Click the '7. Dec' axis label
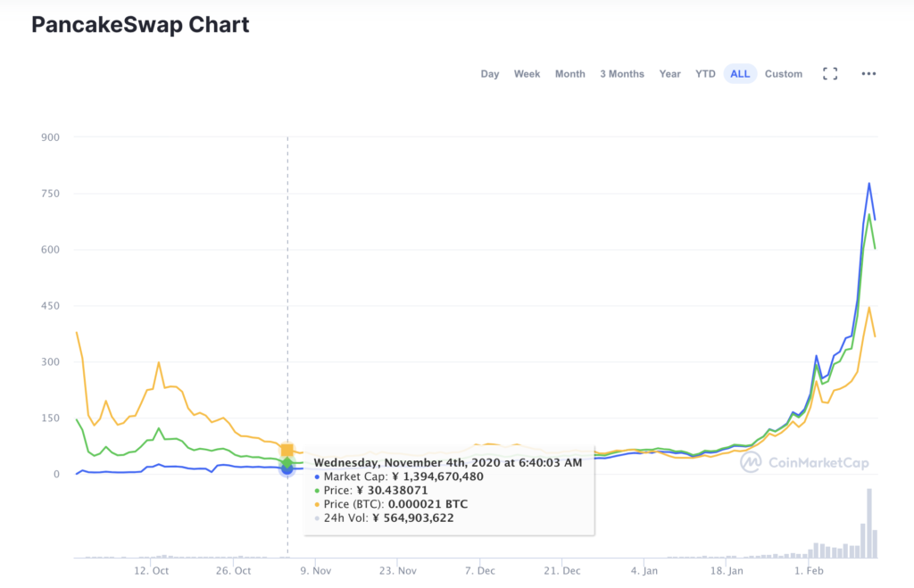Viewport: 914px width, 588px height. click(x=480, y=570)
